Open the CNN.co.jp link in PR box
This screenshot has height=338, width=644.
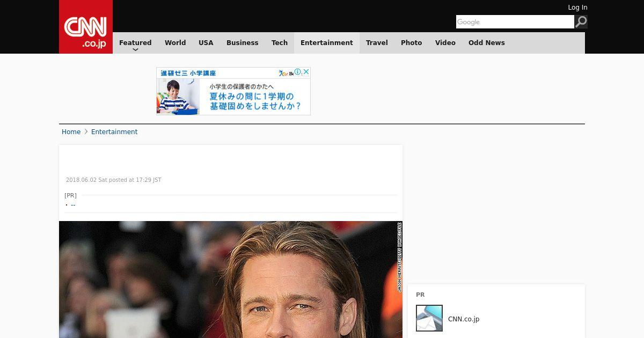(464, 319)
